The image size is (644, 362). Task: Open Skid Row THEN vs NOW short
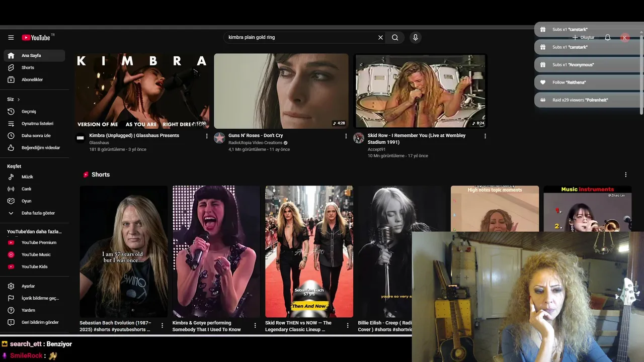309,251
